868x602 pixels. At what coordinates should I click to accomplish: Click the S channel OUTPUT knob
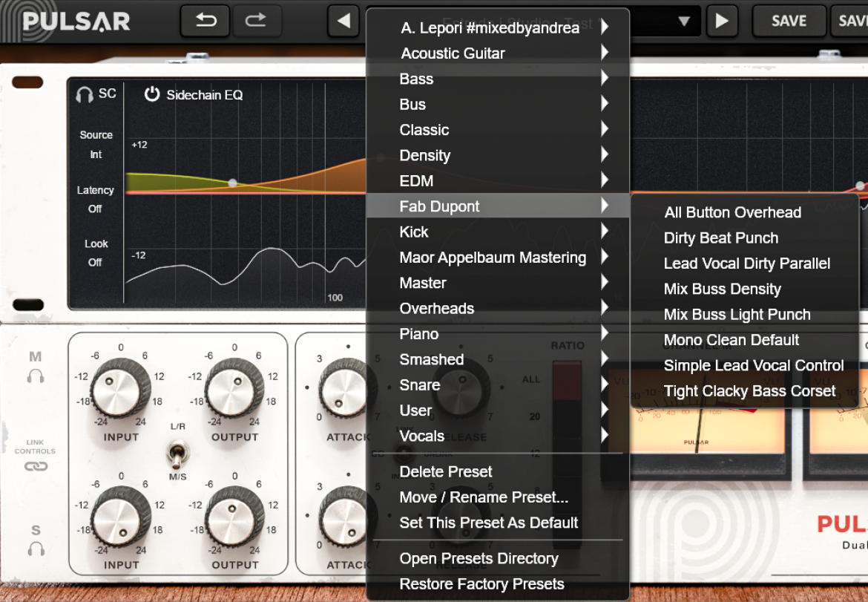234,516
